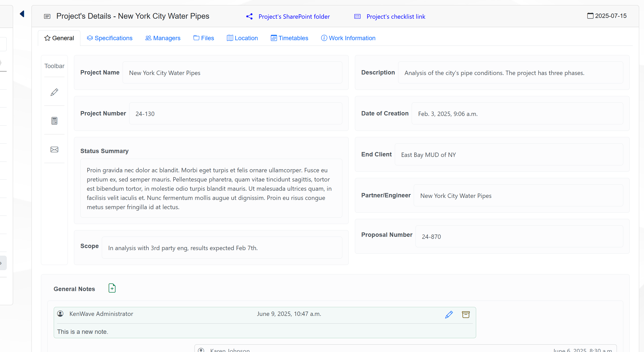Open the Managers tab
The width and height of the screenshot is (644, 352).
(163, 38)
